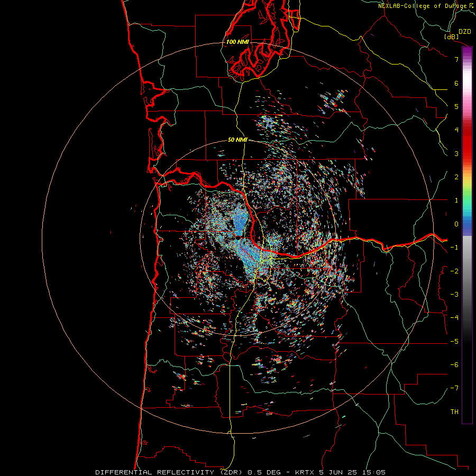Click the 6 dB tick label

point(456,83)
